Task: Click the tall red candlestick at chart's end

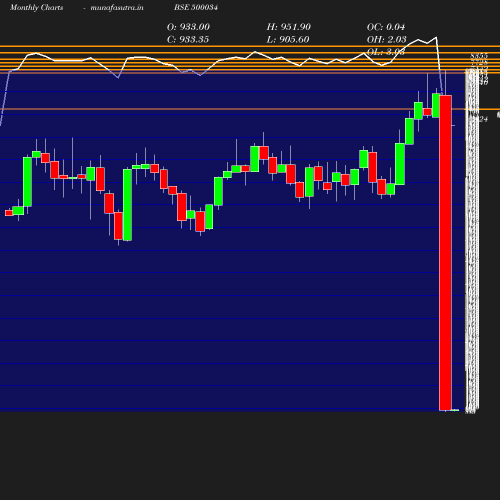Action: tap(446, 253)
